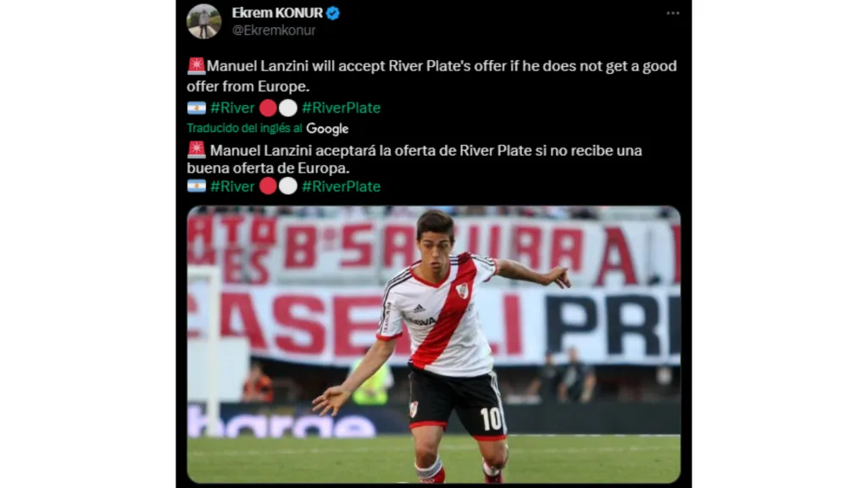Open the three-dot more options menu
This screenshot has height=488, width=868.
click(672, 13)
